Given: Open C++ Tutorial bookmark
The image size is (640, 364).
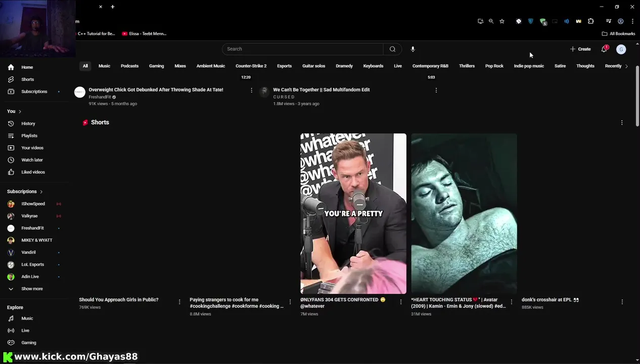Looking at the screenshot, I should (x=96, y=34).
